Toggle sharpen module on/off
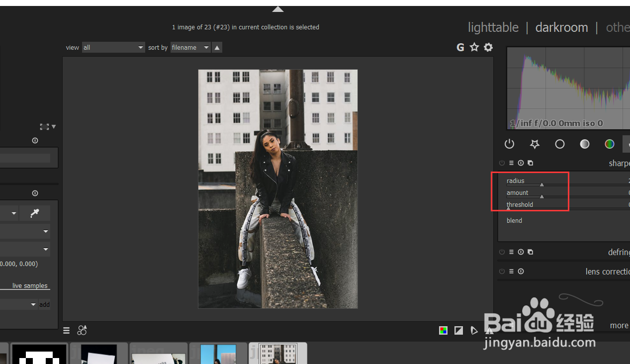The height and width of the screenshot is (364, 630). [502, 163]
